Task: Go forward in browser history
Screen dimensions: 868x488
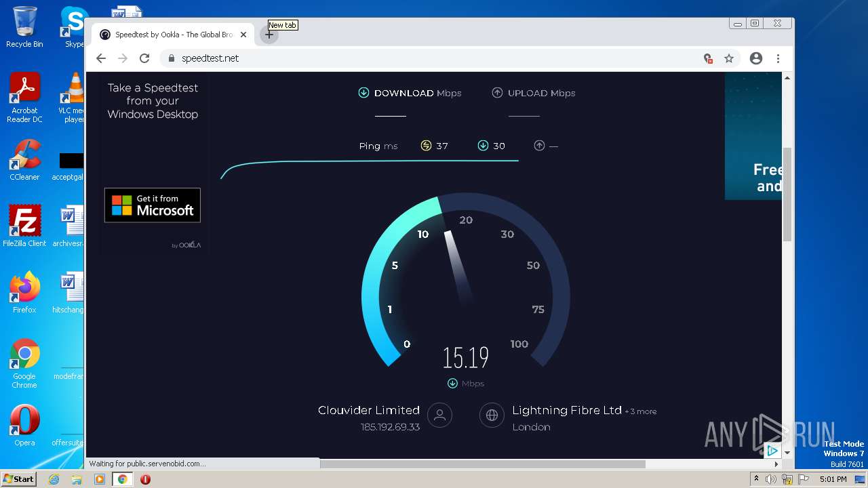Action: point(123,58)
